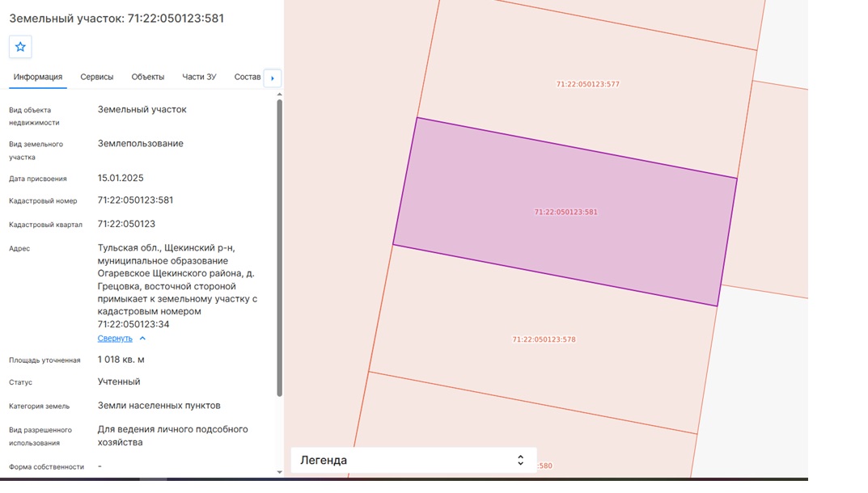Click the chevron next to Свернуть
868x493 pixels.
coord(142,338)
